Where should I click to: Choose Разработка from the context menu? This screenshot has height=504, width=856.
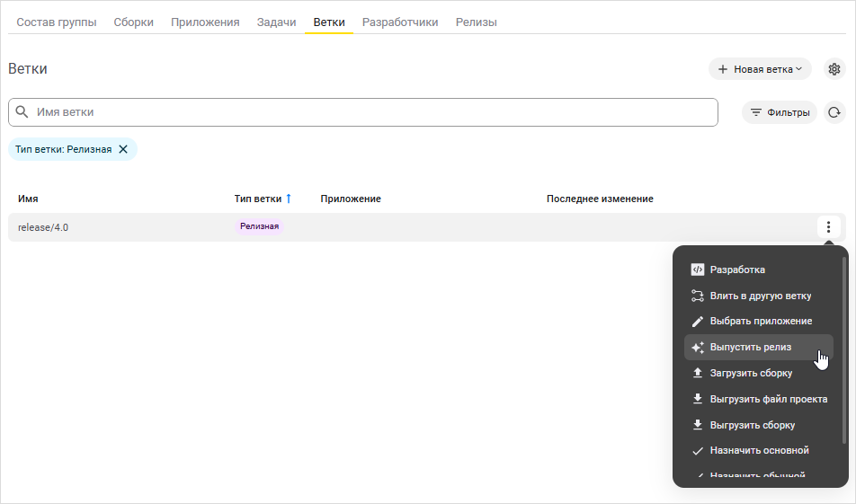point(759,270)
